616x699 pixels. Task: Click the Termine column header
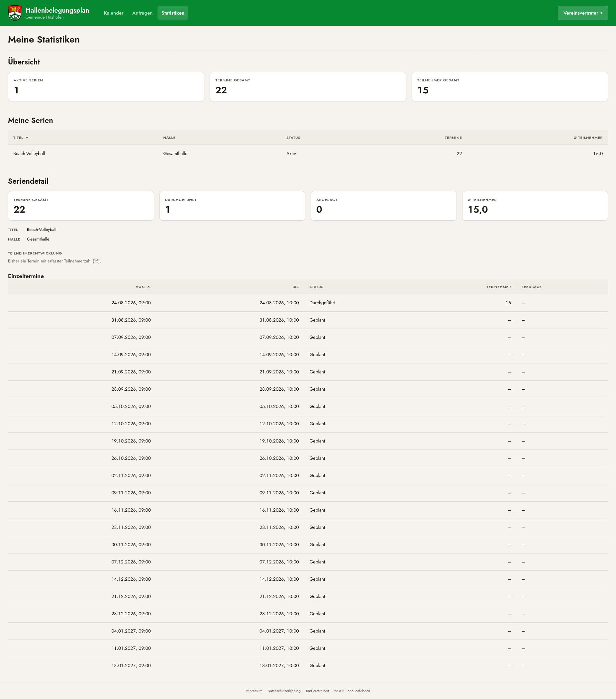click(x=453, y=138)
